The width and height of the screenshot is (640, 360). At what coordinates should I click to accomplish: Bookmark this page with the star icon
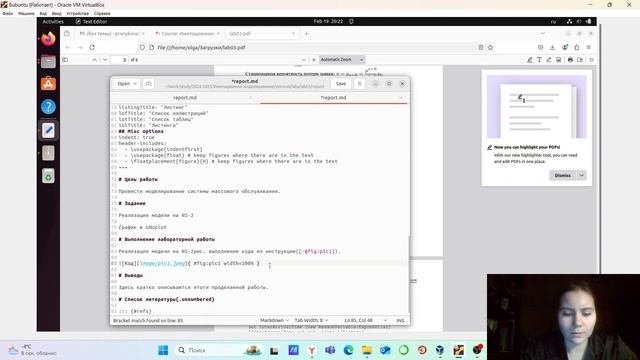click(x=490, y=47)
